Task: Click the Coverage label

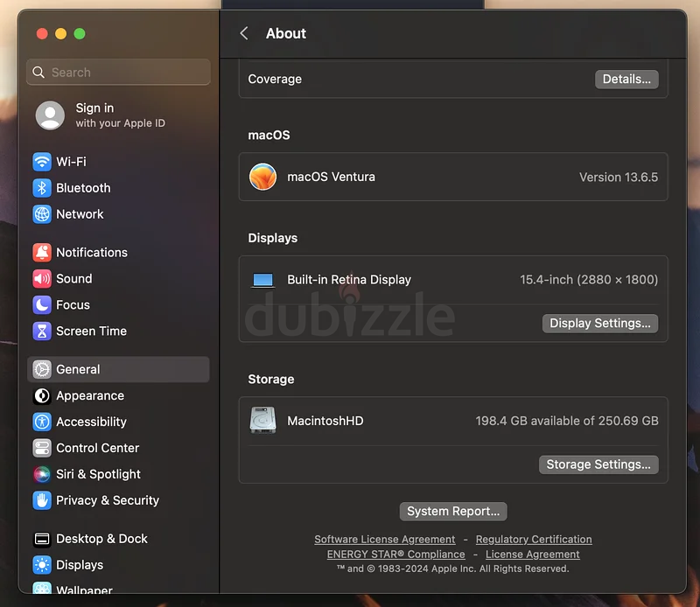Action: pos(275,79)
